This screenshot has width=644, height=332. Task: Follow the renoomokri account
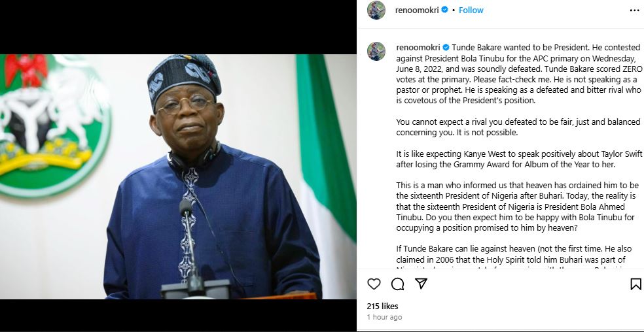[x=471, y=10]
